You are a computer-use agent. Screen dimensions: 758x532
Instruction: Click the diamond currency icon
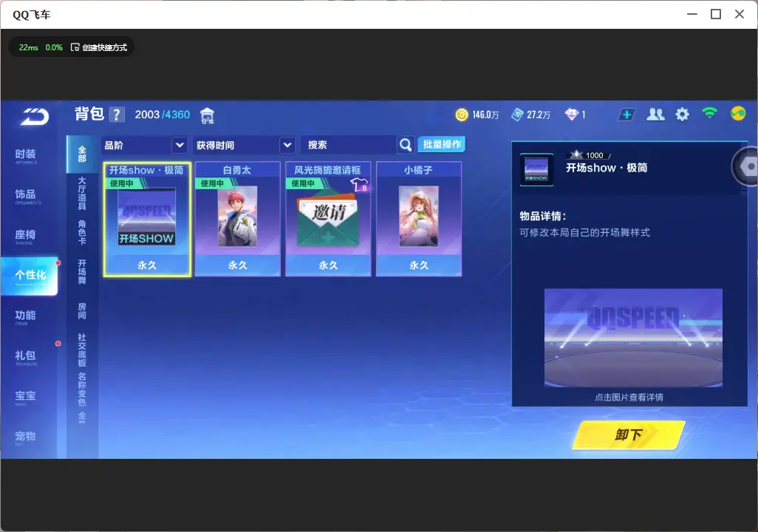pyautogui.click(x=571, y=115)
